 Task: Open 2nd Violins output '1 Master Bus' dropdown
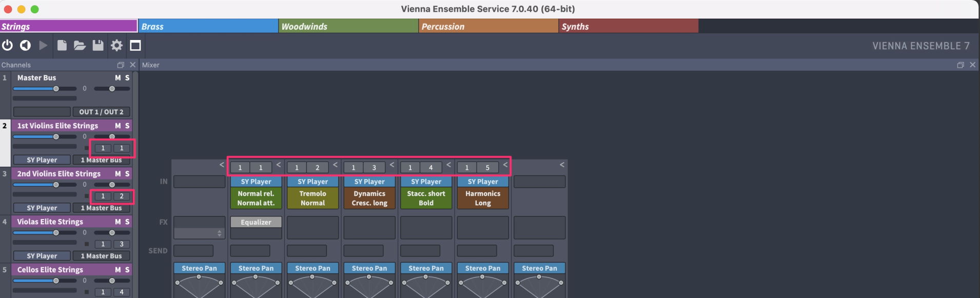(x=101, y=208)
